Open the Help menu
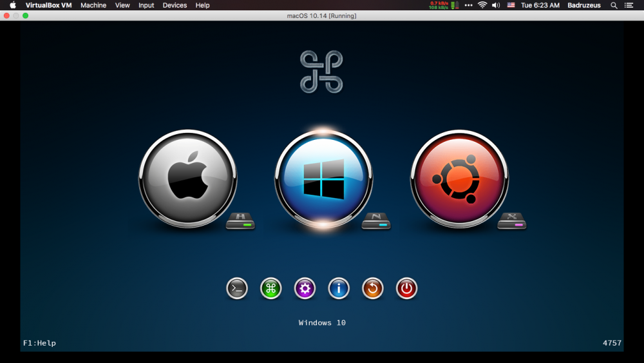The image size is (644, 363). click(202, 5)
